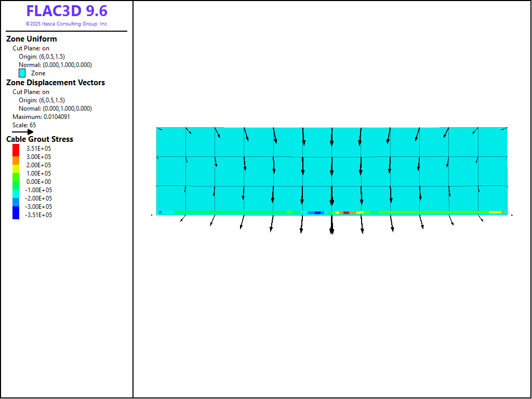Select the Cable Grout Stress heading
Screen dimensions: 532x399
[x=39, y=139]
